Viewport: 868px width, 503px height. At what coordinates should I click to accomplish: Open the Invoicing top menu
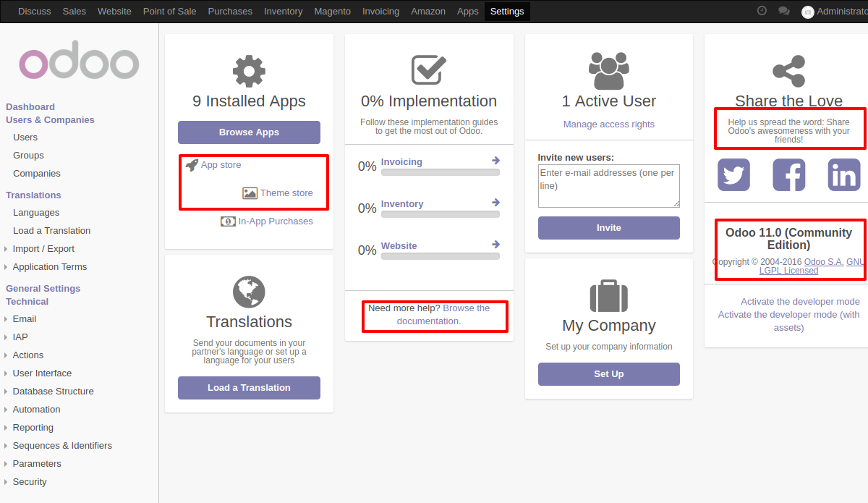380,12
